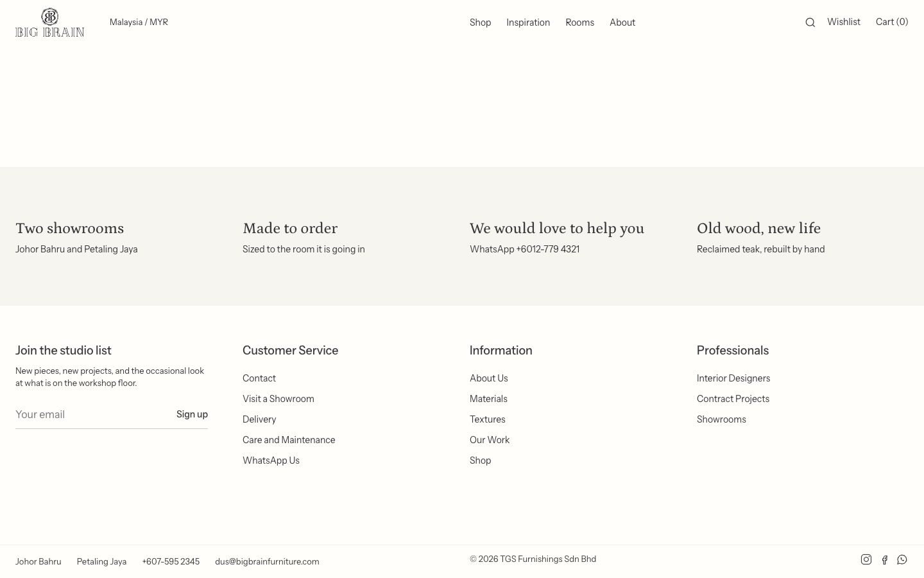
Task: Open the About navigation item
Action: [x=622, y=22]
